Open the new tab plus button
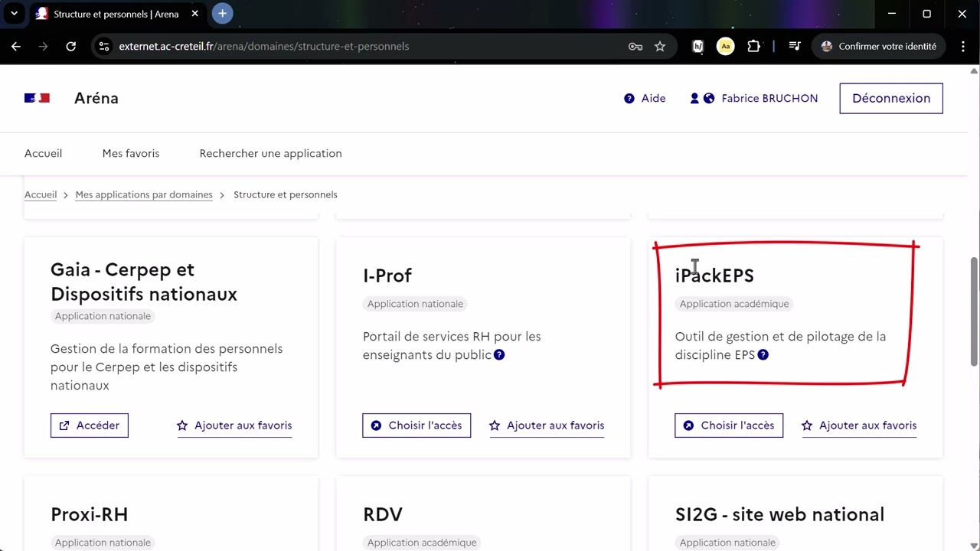This screenshot has height=551, width=980. (x=222, y=13)
